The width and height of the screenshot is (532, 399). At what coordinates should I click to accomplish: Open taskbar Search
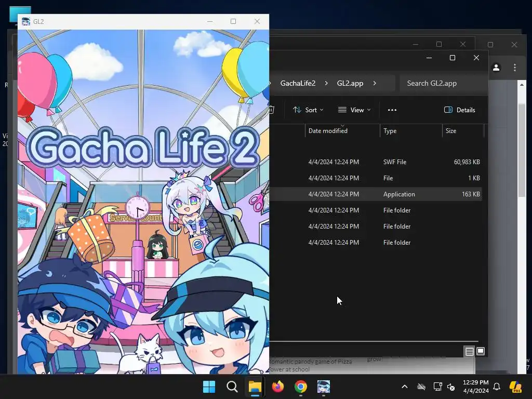[232, 387]
